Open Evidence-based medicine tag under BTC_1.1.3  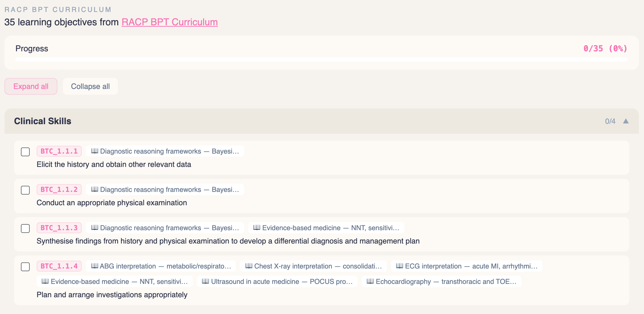[x=326, y=228]
